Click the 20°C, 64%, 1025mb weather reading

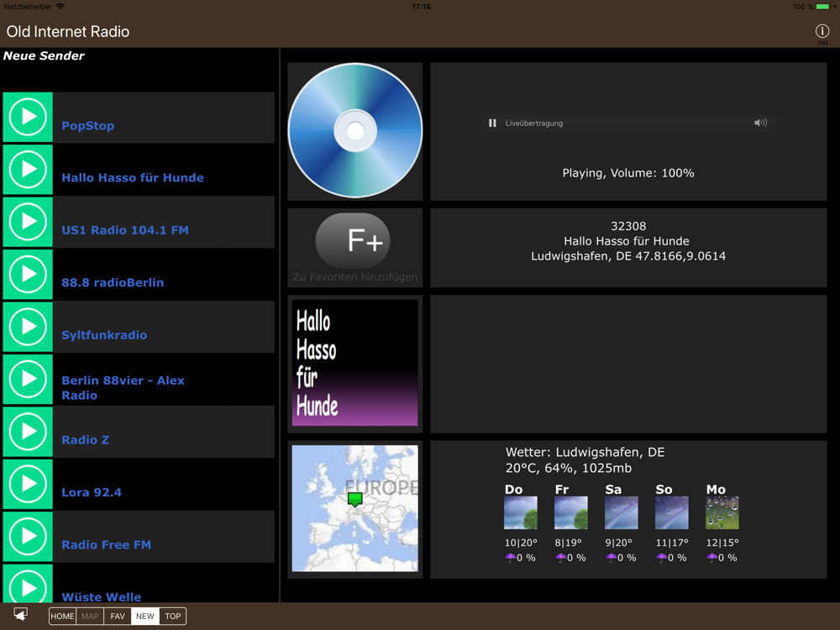[x=569, y=468]
